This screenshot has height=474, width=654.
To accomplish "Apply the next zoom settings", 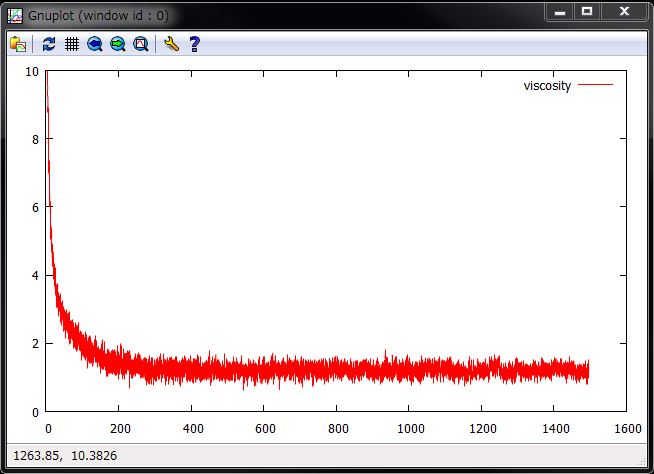I will (x=118, y=44).
